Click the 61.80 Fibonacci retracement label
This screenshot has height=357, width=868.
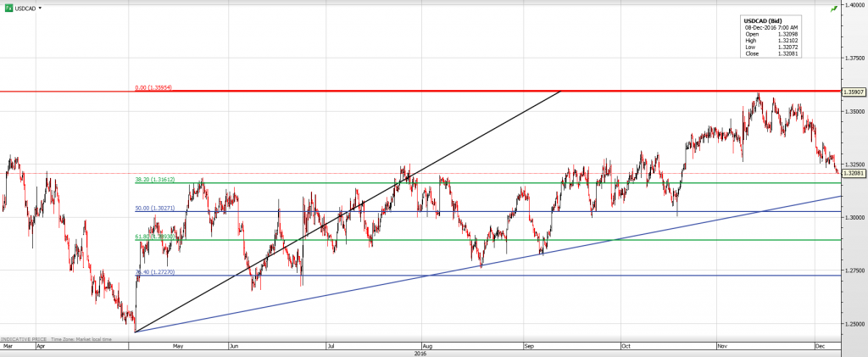click(155, 237)
